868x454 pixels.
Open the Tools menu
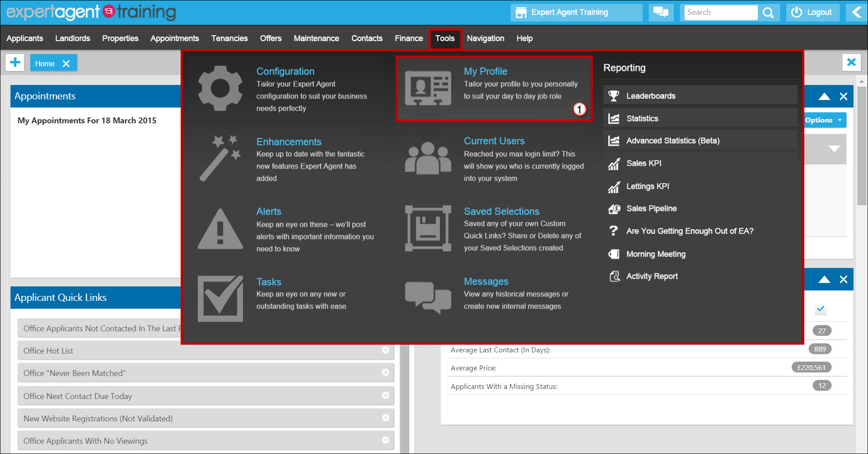tap(445, 38)
